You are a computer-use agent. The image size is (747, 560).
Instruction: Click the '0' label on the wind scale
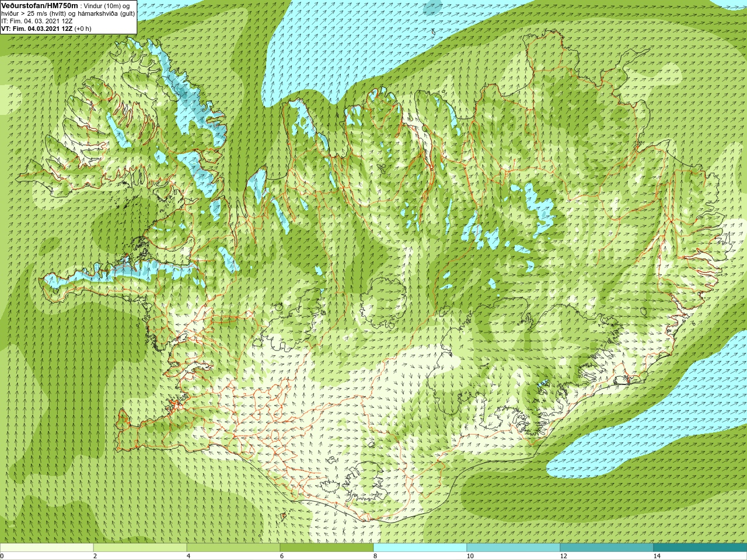tap(2, 556)
